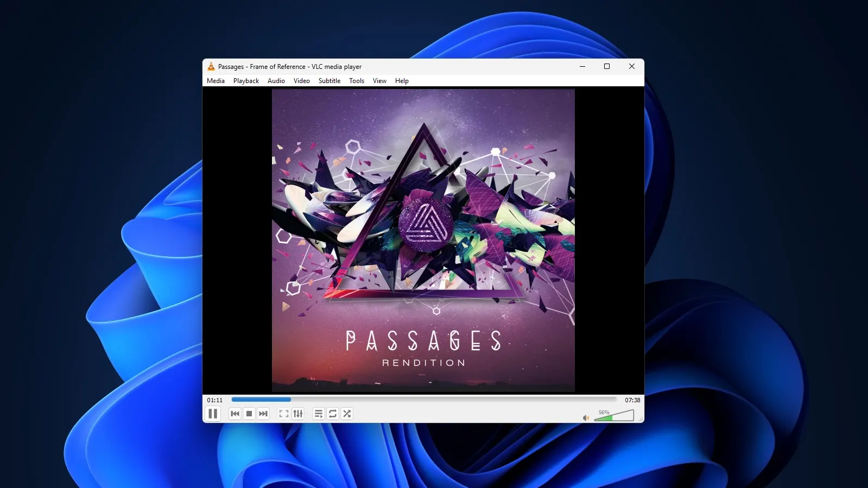Maximize the VLC media player window
The height and width of the screenshot is (488, 868).
point(607,66)
